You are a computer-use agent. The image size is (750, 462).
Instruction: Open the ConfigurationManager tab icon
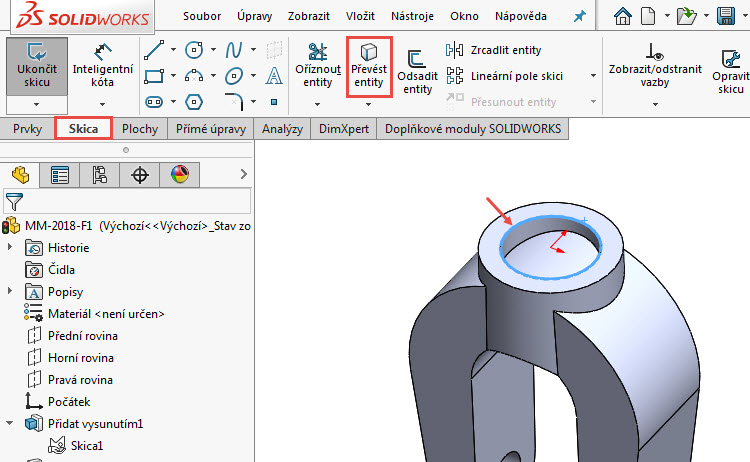point(99,175)
